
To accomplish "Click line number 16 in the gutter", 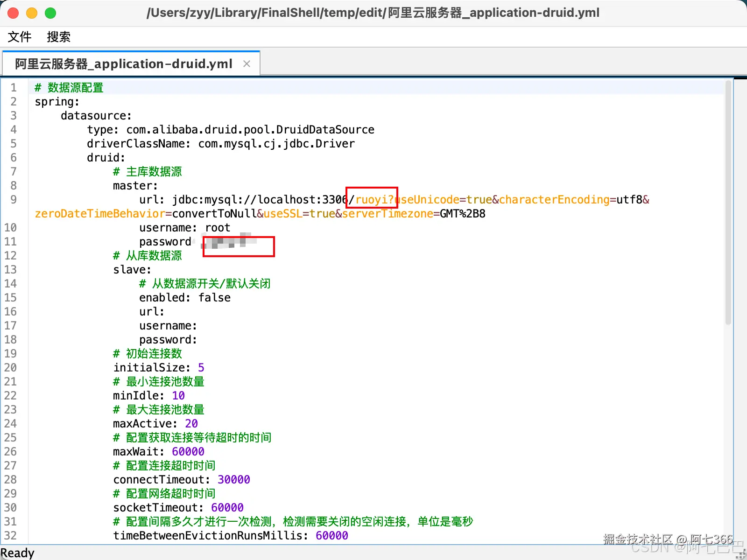I will pyautogui.click(x=10, y=312).
